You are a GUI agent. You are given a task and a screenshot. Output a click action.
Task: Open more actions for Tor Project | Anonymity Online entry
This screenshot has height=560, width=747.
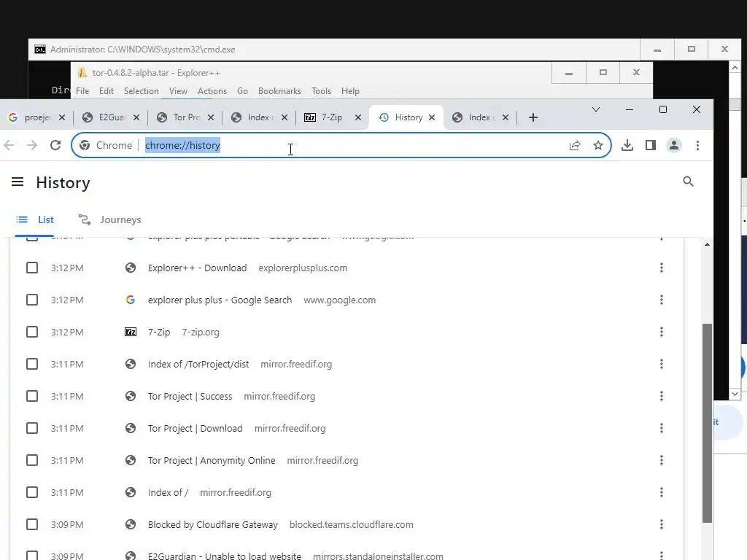(661, 460)
